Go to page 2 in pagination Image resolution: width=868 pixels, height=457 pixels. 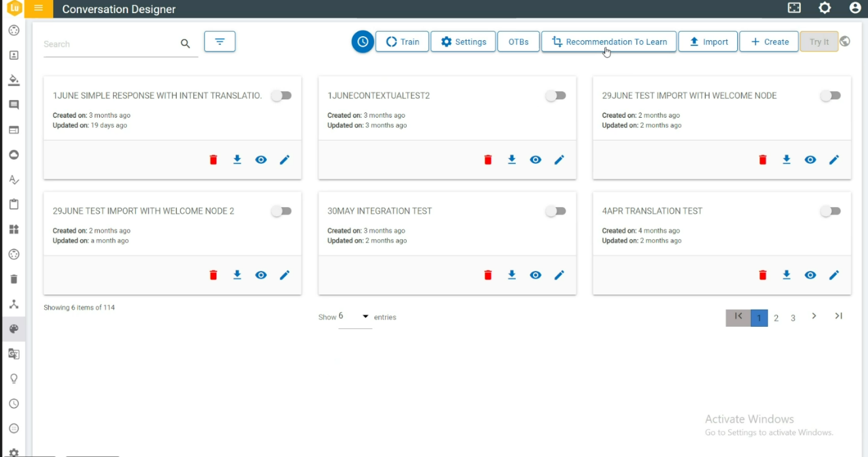[x=776, y=318]
